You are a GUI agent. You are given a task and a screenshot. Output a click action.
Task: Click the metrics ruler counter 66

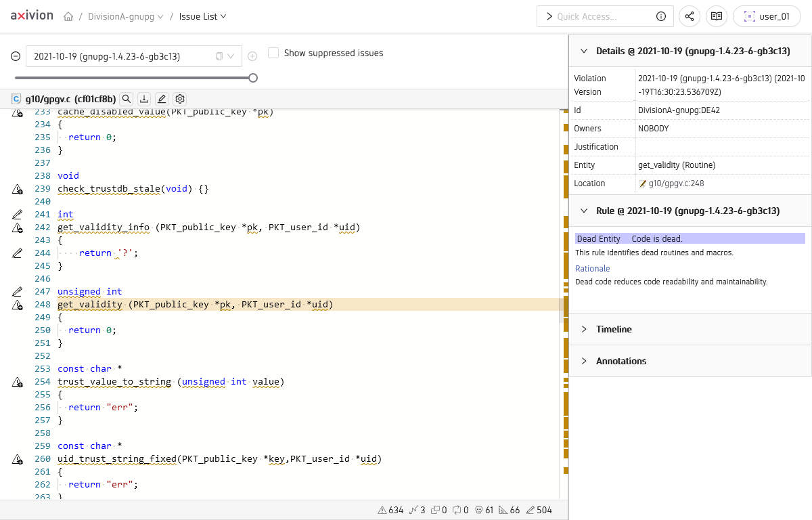point(510,510)
